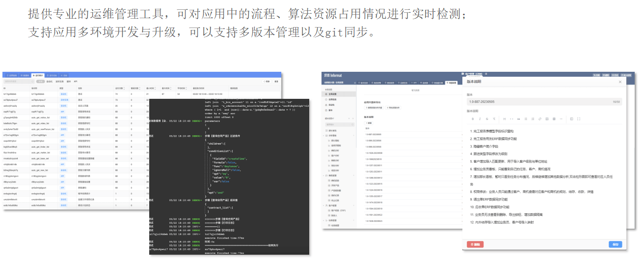
Task: Toggle fullscreen mode of the note editor
Action: tap(579, 119)
